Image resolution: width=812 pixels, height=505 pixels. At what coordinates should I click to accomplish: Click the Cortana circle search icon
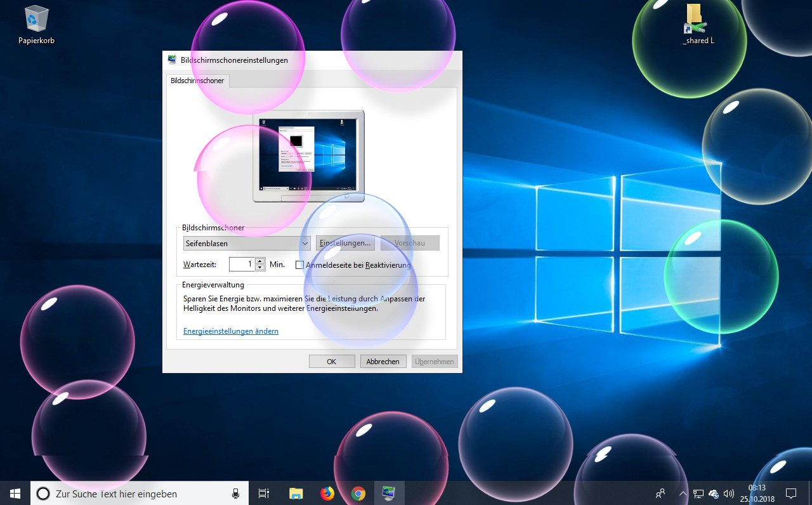click(43, 493)
